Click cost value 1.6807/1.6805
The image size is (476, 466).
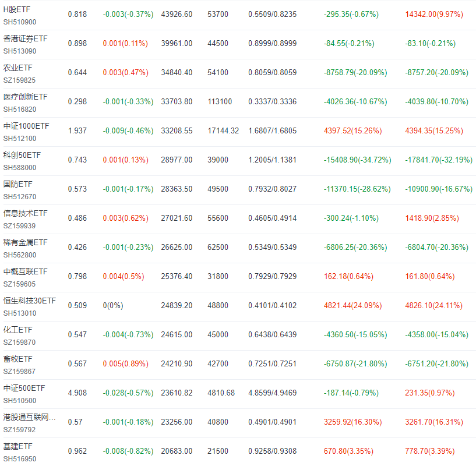pyautogui.click(x=272, y=131)
